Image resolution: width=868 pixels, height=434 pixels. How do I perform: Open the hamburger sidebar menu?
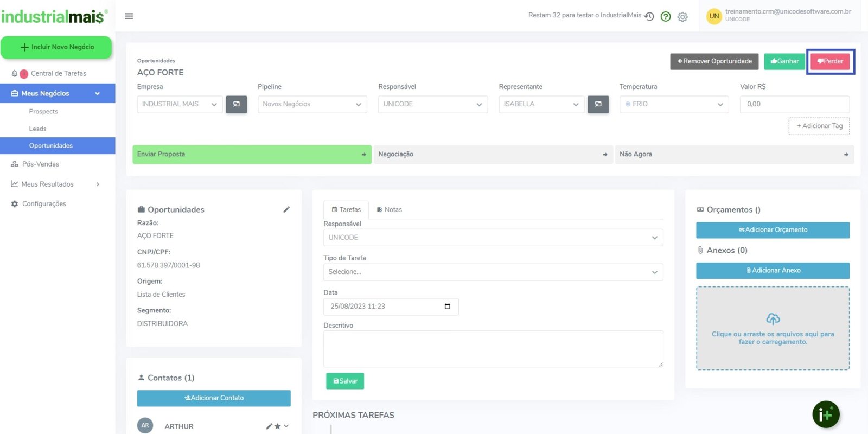tap(129, 16)
